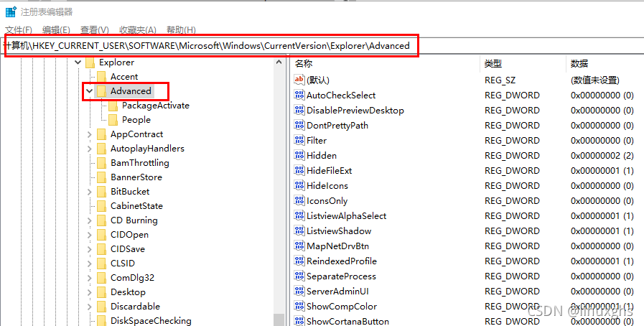
Task: Click the DWORD icon beside DisablePreviewDesktop
Action: (x=299, y=111)
